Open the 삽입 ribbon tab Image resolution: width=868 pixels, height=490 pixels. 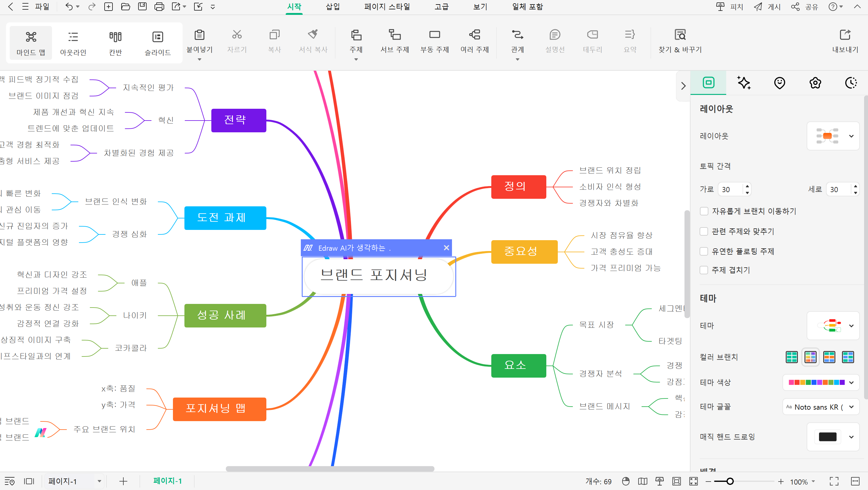[x=333, y=7]
